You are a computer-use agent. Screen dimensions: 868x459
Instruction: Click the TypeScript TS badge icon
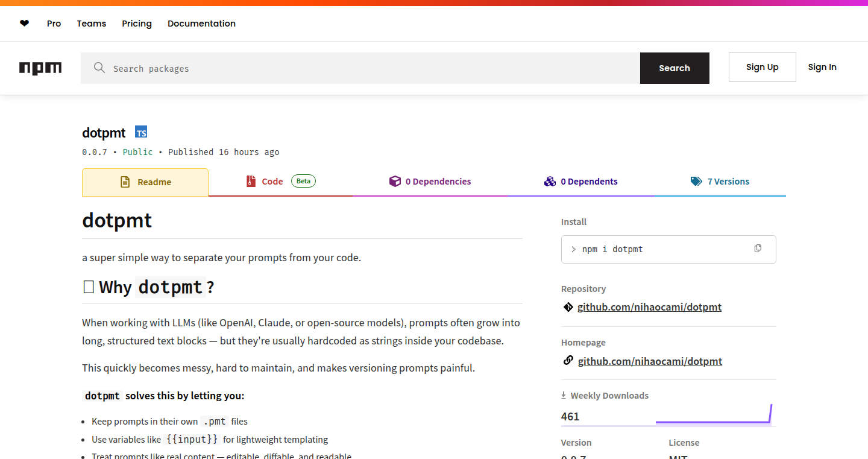141,132
